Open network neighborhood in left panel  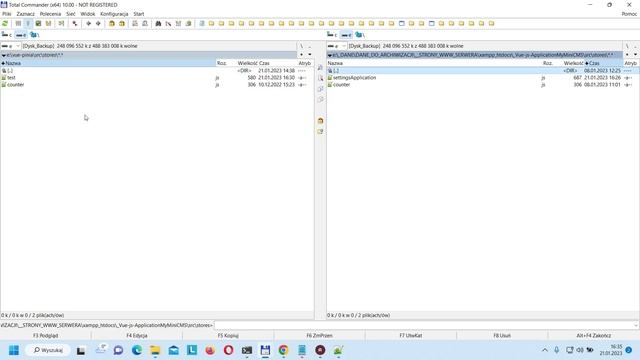coord(34,35)
